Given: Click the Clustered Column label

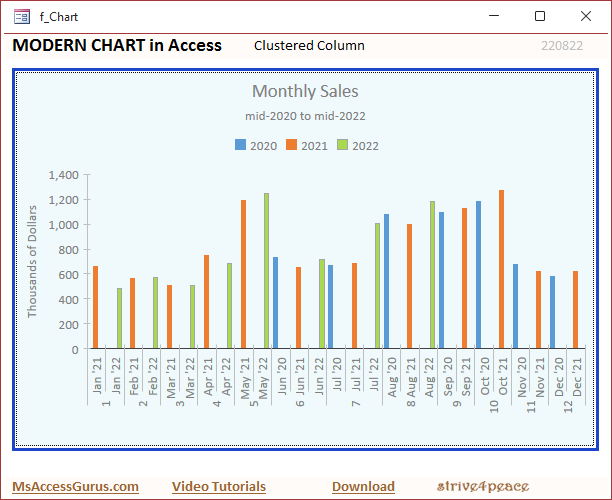Looking at the screenshot, I should [309, 46].
